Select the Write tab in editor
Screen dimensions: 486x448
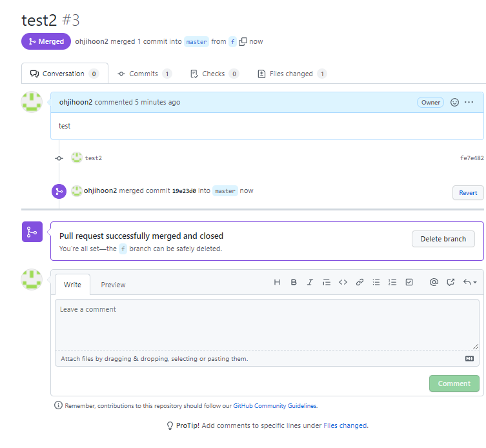(72, 285)
